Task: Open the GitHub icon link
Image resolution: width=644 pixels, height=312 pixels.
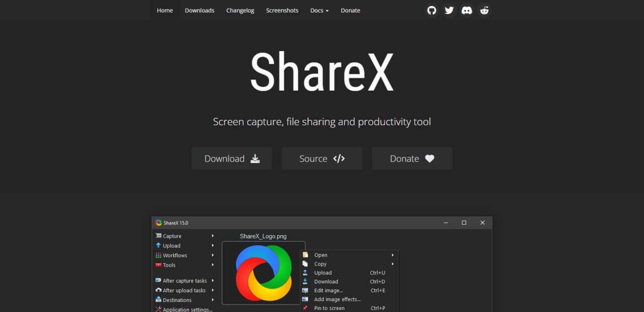Action: click(431, 10)
